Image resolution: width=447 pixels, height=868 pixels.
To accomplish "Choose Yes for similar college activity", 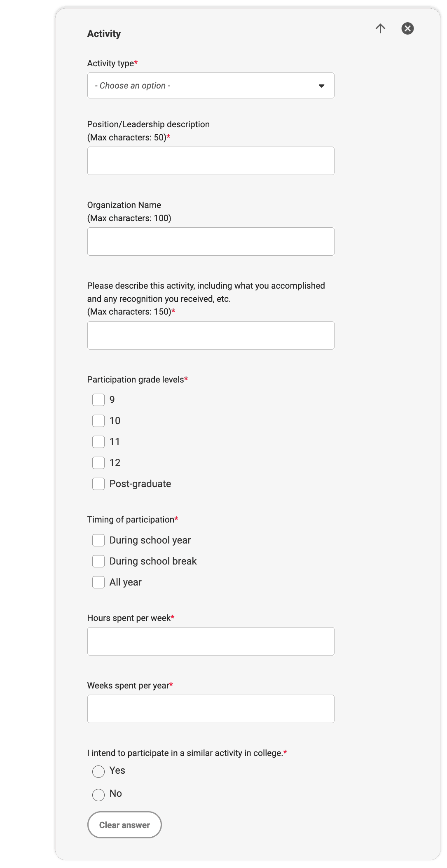I will (98, 772).
